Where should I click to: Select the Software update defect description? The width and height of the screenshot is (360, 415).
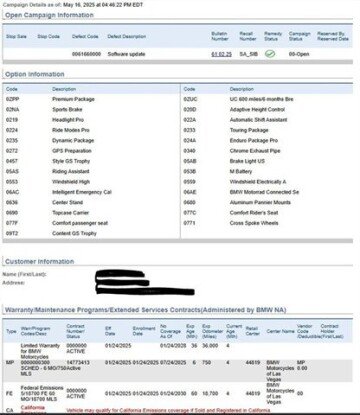tap(126, 54)
